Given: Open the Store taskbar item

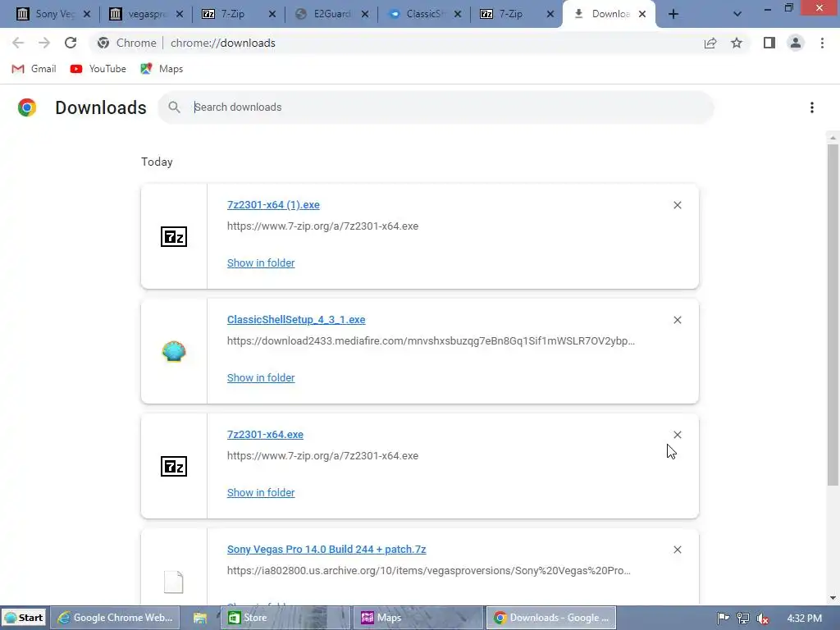Looking at the screenshot, I should point(285,618).
